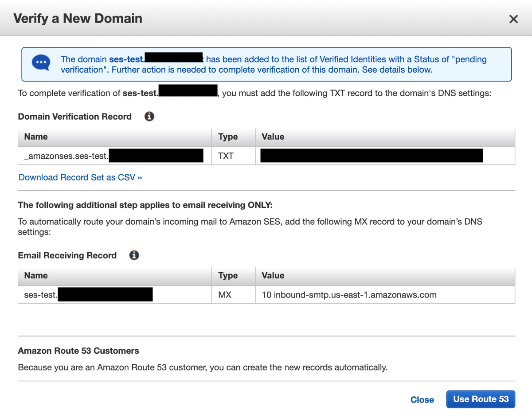Viewport: 532px width, 418px height.
Task: Click Type header in Domain Verification table
Action: (x=228, y=137)
